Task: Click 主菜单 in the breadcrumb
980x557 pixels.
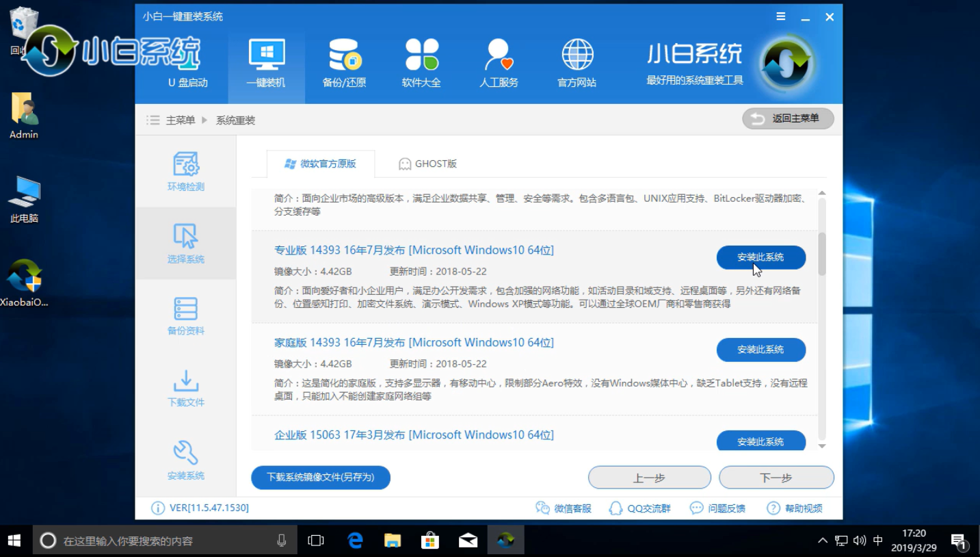Action: (180, 120)
